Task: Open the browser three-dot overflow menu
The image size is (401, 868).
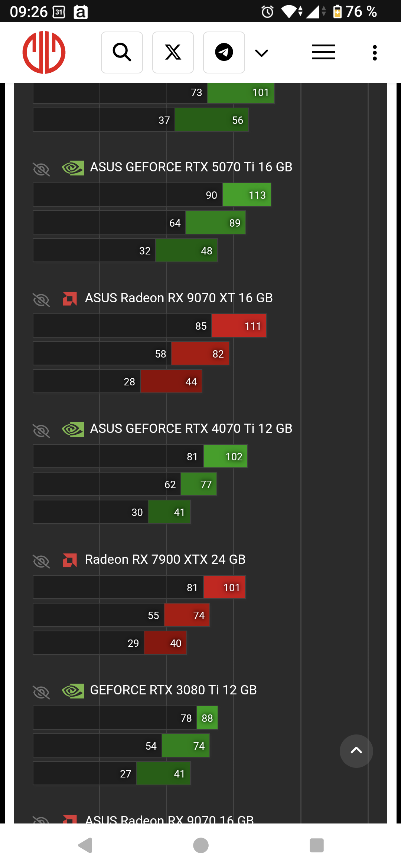Action: pos(375,53)
